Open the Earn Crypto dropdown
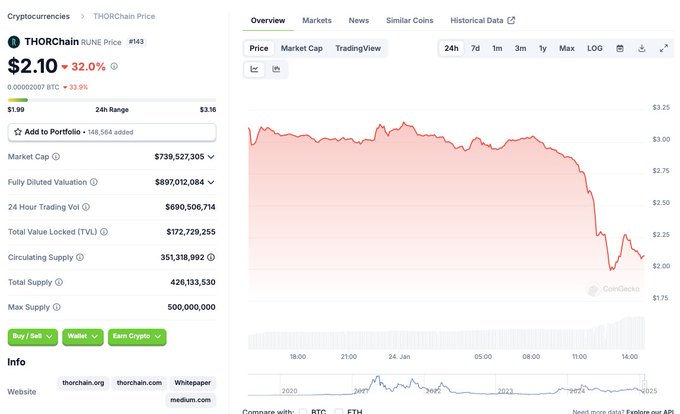The width and height of the screenshot is (680, 414). tap(137, 336)
